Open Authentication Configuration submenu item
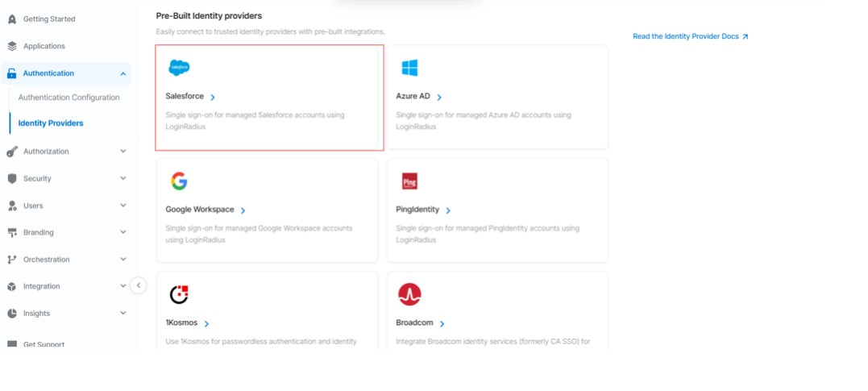 click(69, 98)
